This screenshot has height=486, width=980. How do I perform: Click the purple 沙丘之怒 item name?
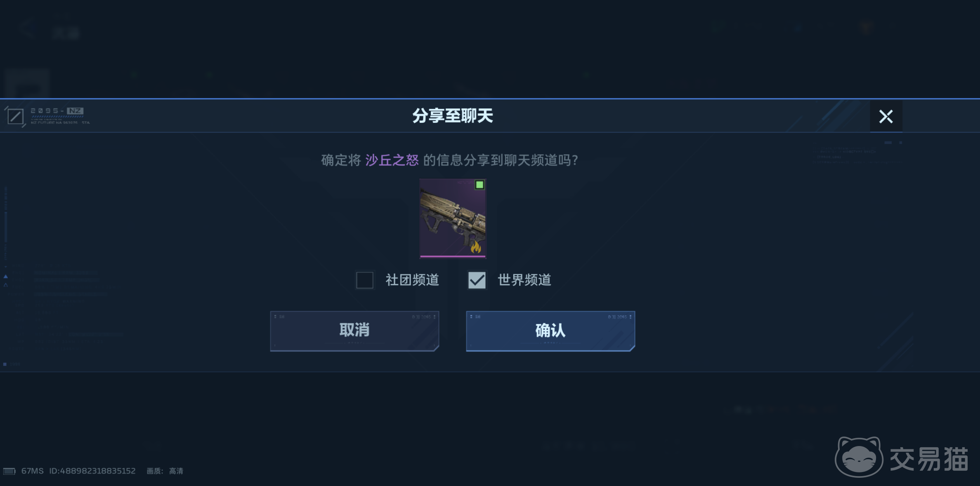coord(392,160)
